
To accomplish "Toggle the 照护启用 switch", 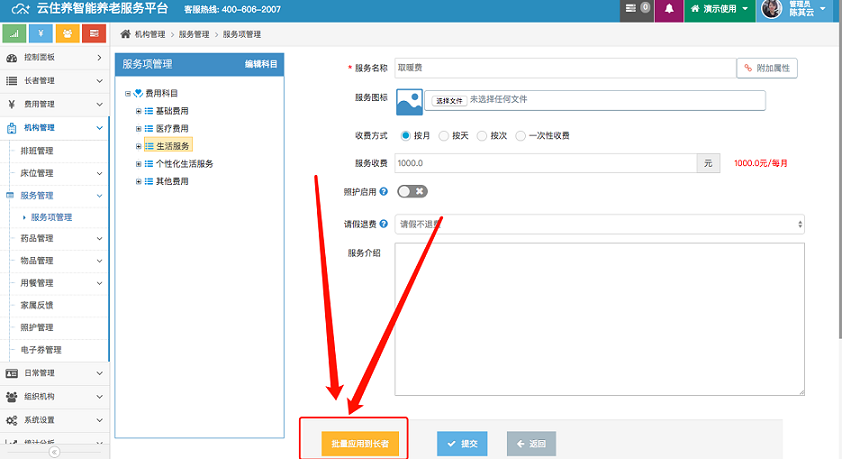I will coord(412,191).
